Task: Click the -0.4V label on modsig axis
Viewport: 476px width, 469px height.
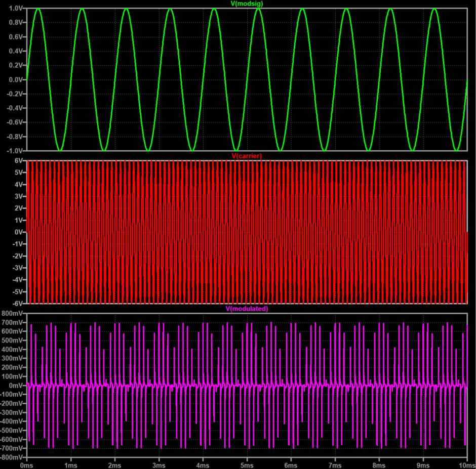Action: tap(15, 108)
